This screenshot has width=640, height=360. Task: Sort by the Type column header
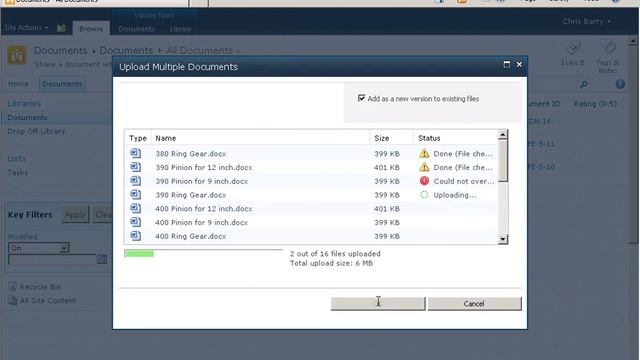138,138
